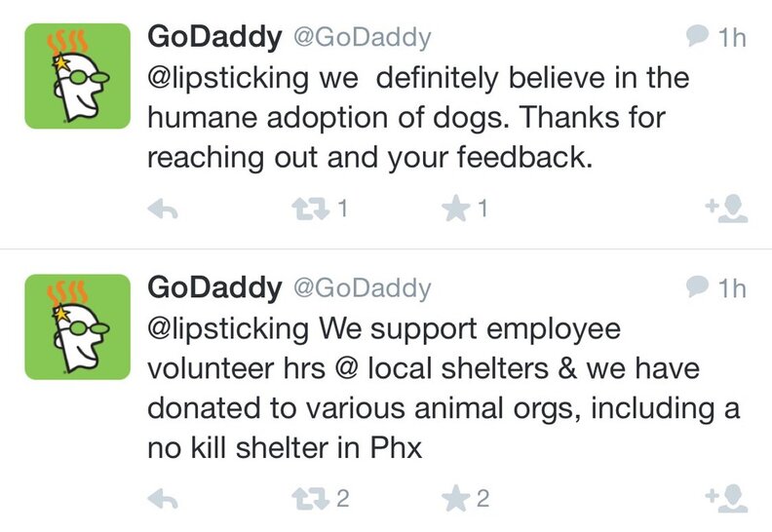View conversation via second tweet's speech bubble
The image size is (772, 532).
[697, 287]
